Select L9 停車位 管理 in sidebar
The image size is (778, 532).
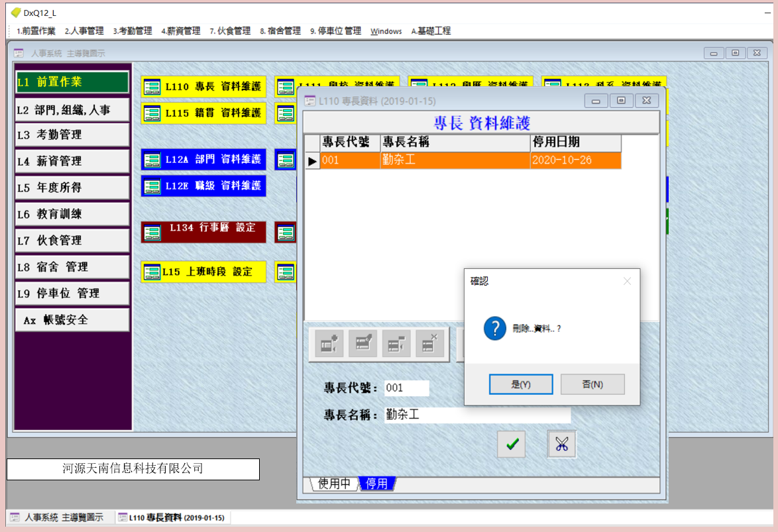(72, 293)
